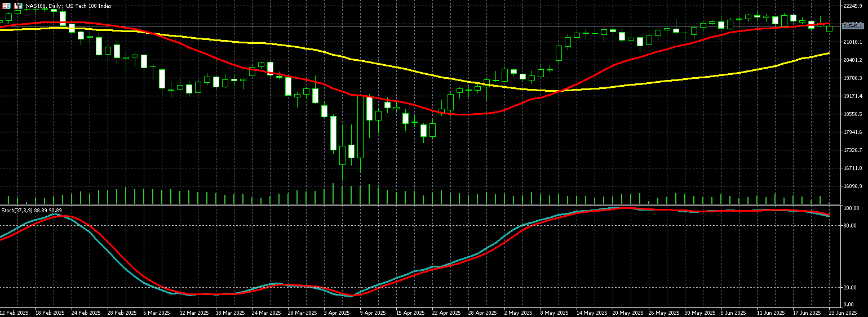Screen dimensions: 868x317
Task: Click the Stoch(37,3,9) indicator label
Action: point(31,211)
